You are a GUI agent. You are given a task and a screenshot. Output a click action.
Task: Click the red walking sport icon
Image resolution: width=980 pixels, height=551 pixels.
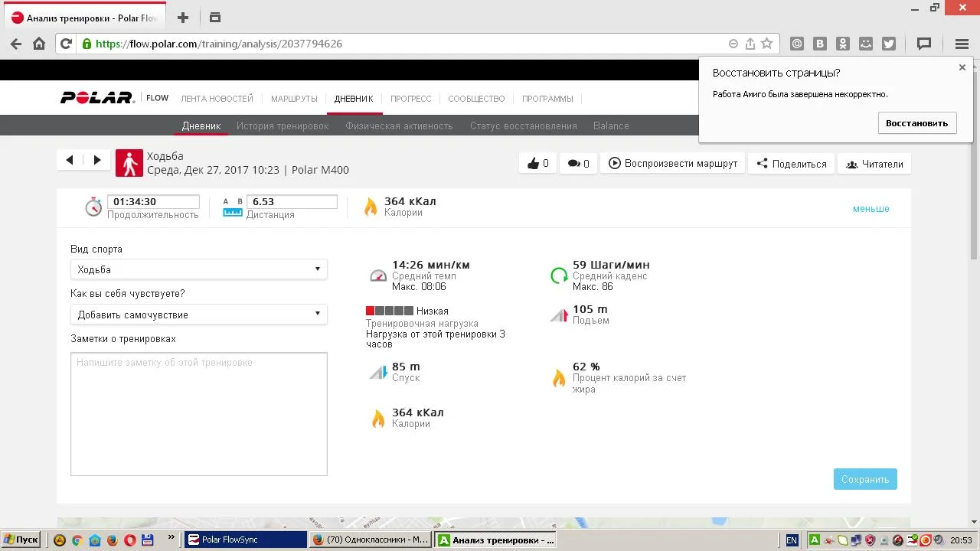coord(129,163)
